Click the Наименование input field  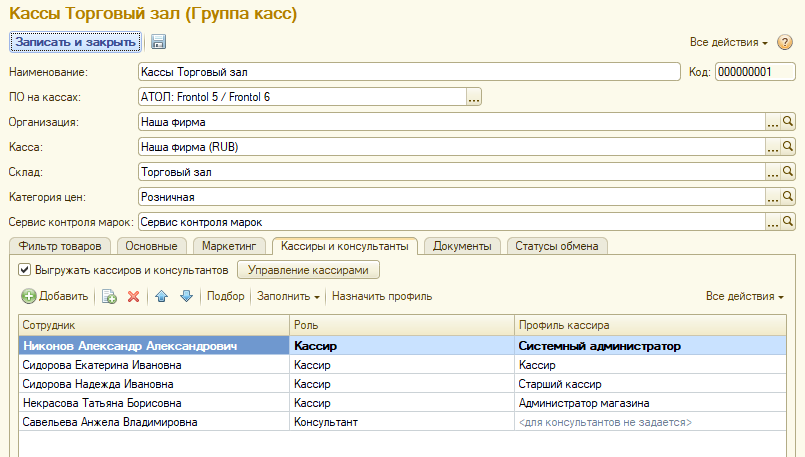[407, 72]
